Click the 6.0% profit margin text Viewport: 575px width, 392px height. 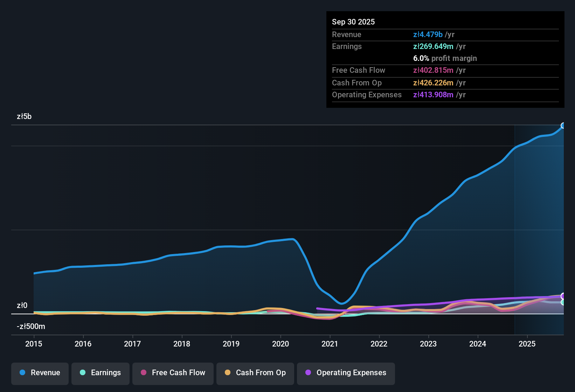click(x=445, y=58)
